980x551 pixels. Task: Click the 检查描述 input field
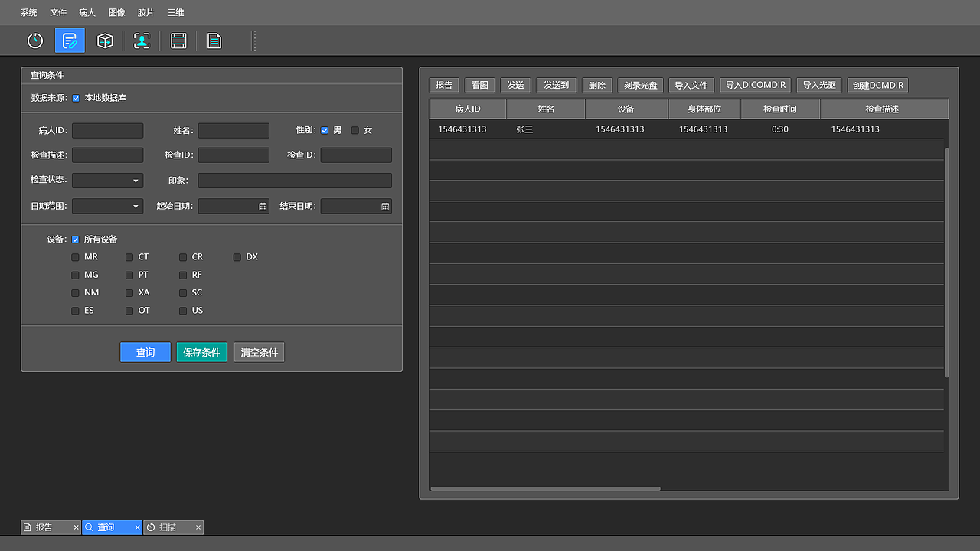107,155
